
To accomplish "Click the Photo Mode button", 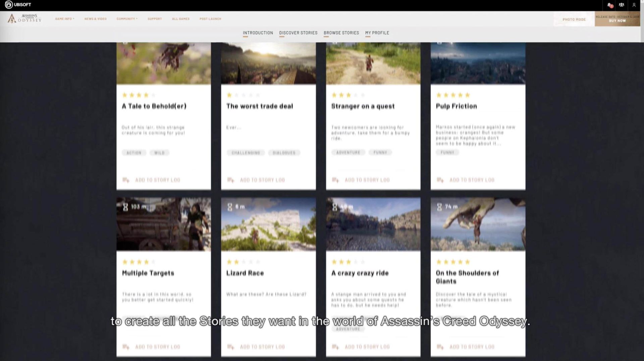I will coord(574,19).
